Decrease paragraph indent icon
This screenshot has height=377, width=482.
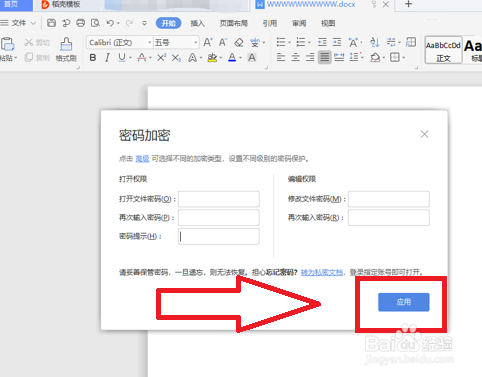click(x=322, y=42)
